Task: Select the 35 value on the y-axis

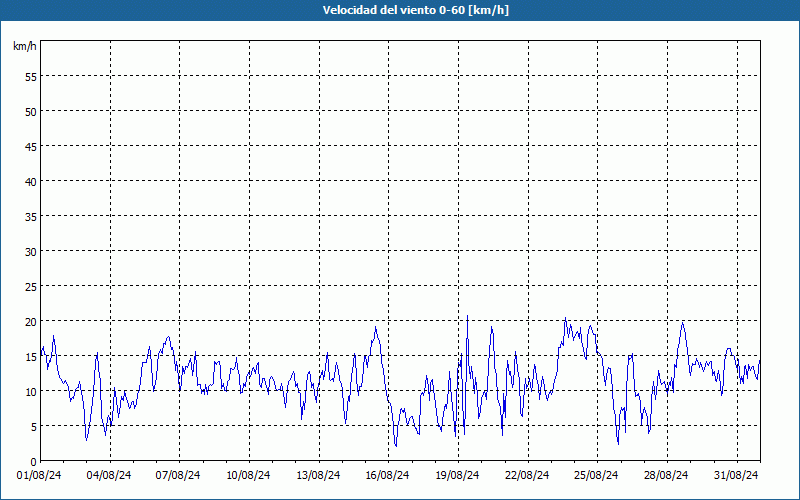Action: pyautogui.click(x=31, y=216)
